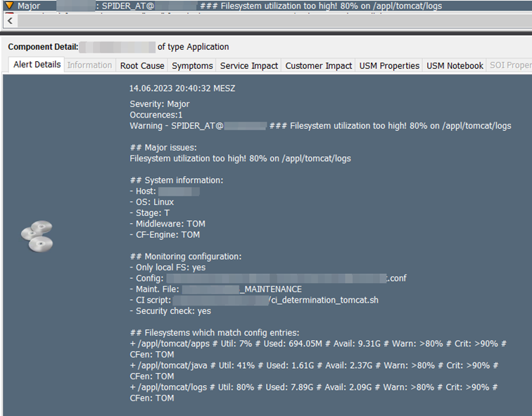Open the Customer Impact tab

click(x=319, y=65)
